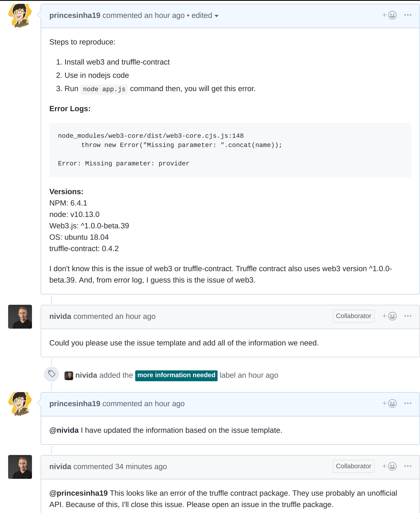The width and height of the screenshot is (420, 513).
Task: Open the kebab menu on nivida's last comment
Action: (x=407, y=466)
